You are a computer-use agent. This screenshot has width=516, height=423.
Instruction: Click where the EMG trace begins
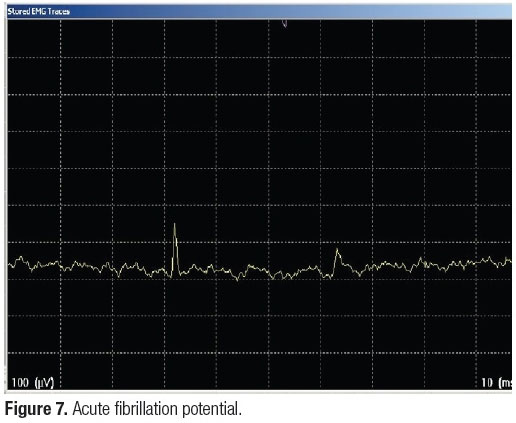[x=9, y=266]
